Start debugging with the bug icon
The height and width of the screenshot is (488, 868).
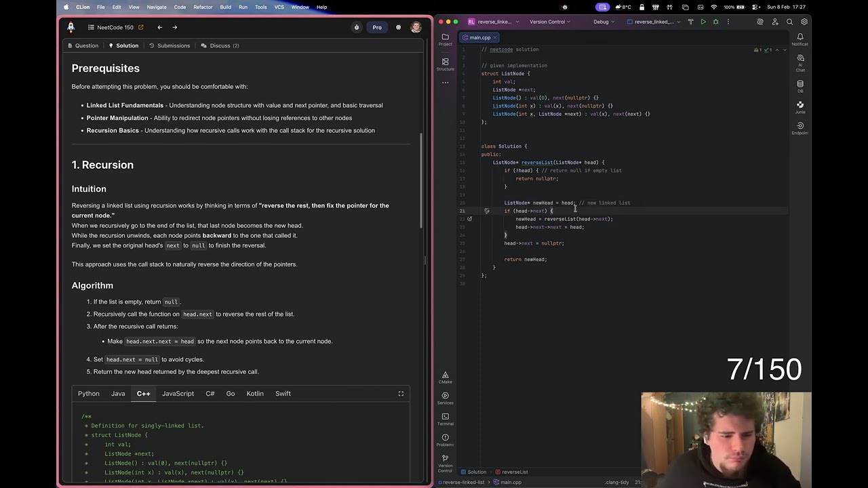coord(715,22)
